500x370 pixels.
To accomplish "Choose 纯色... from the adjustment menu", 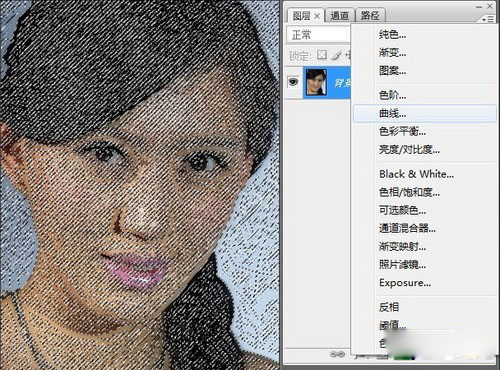I will pos(392,34).
